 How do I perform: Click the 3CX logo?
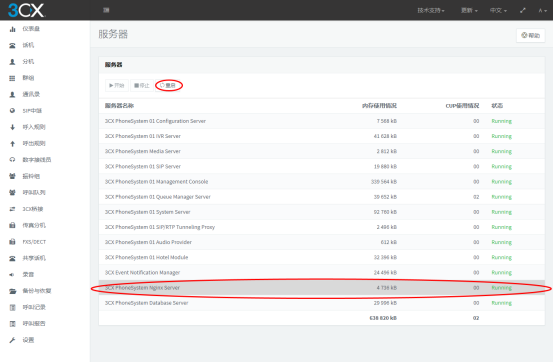(x=26, y=10)
